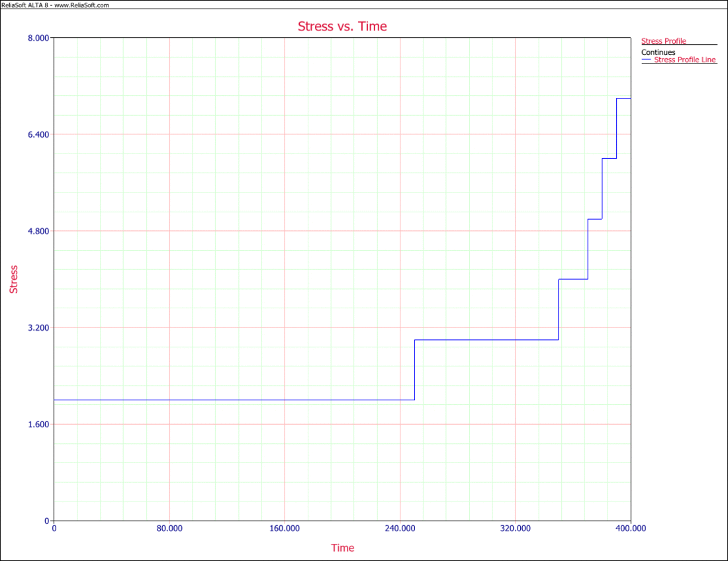
Task: Select the 'Stress Profile' legend heading
Action: 663,41
